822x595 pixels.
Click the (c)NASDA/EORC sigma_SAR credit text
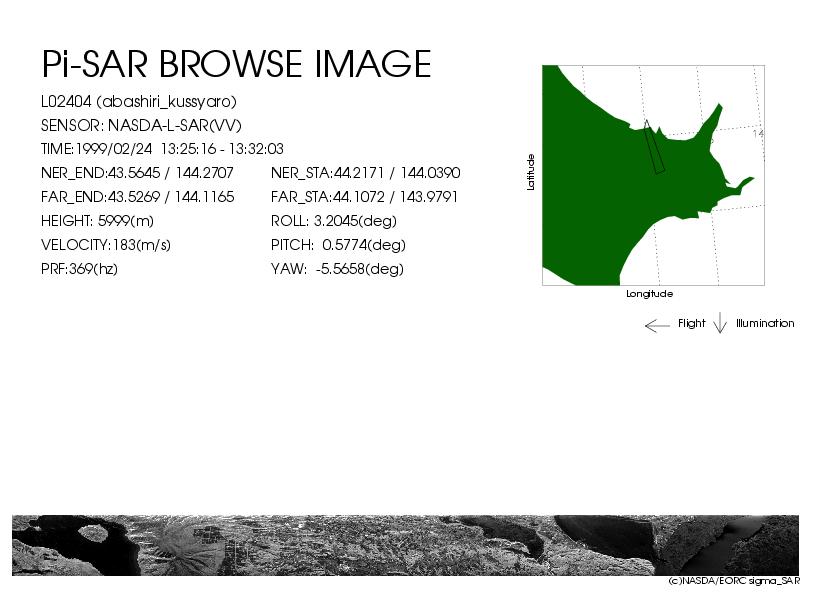(734, 581)
